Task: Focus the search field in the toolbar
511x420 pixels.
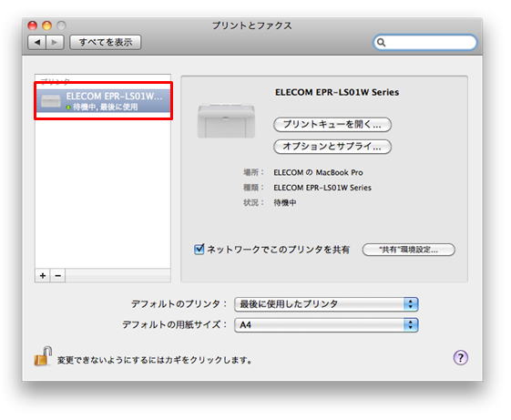Action: click(x=425, y=43)
